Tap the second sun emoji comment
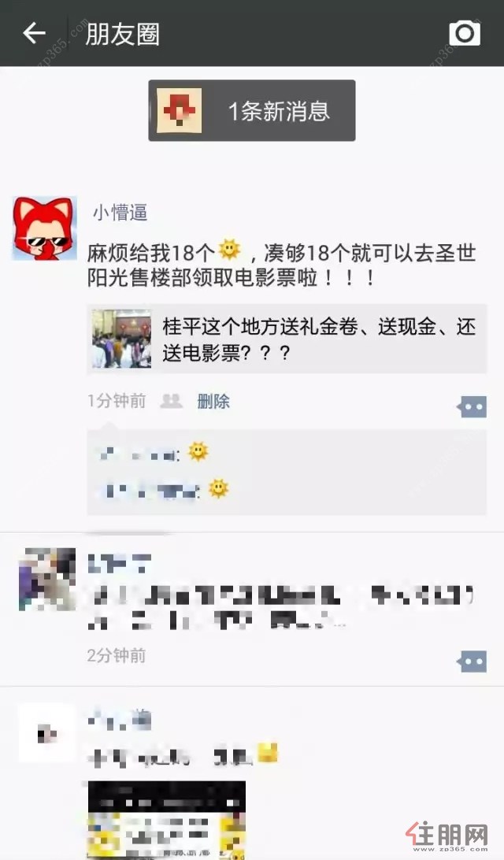Screen dimensions: 504x860 click(218, 488)
